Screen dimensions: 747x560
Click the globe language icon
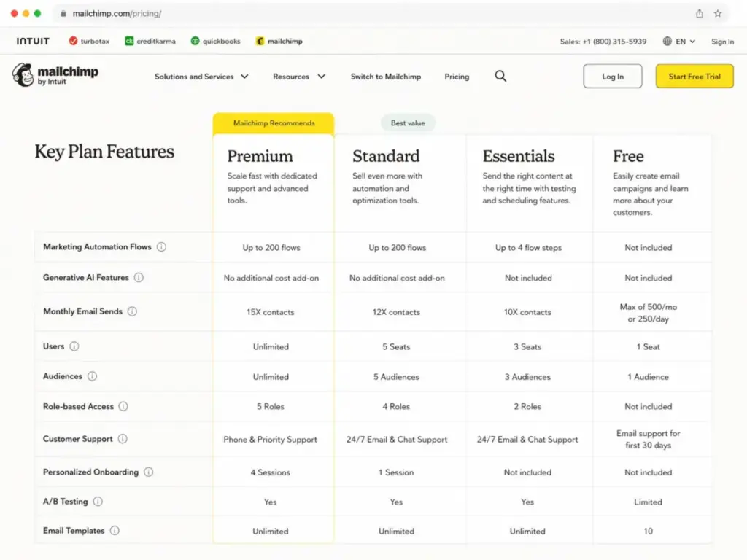[x=667, y=42]
